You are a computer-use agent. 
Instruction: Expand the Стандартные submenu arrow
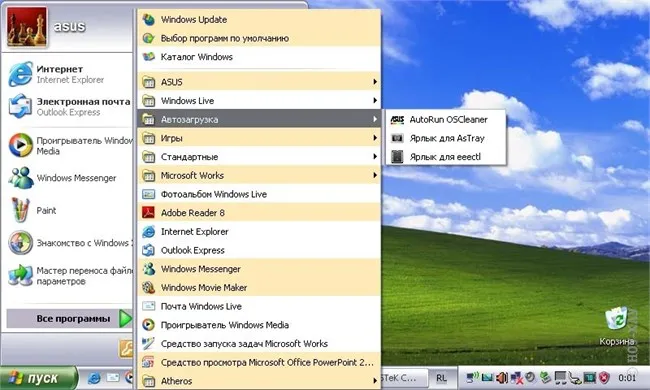click(375, 157)
